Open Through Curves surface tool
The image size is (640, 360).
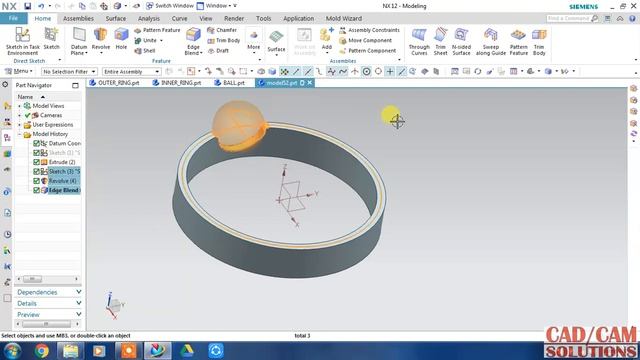coord(419,41)
